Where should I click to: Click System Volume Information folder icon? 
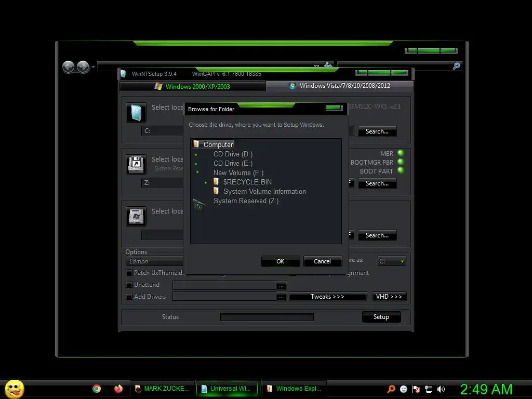tap(216, 191)
